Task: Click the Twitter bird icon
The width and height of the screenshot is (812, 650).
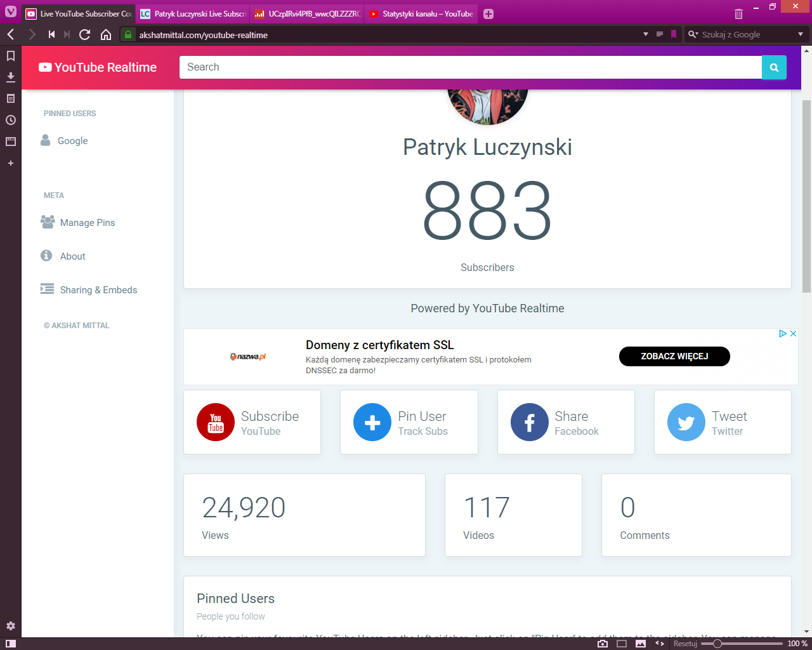Action: [686, 422]
